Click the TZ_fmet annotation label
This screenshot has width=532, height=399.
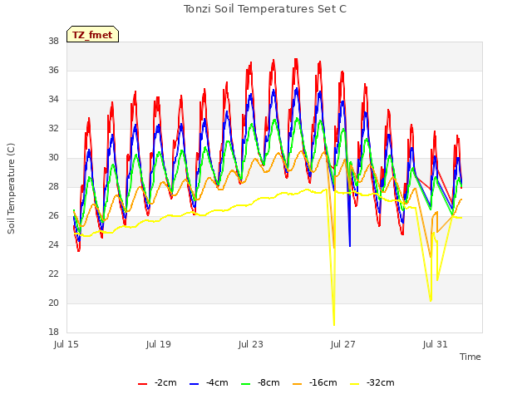tap(92, 35)
